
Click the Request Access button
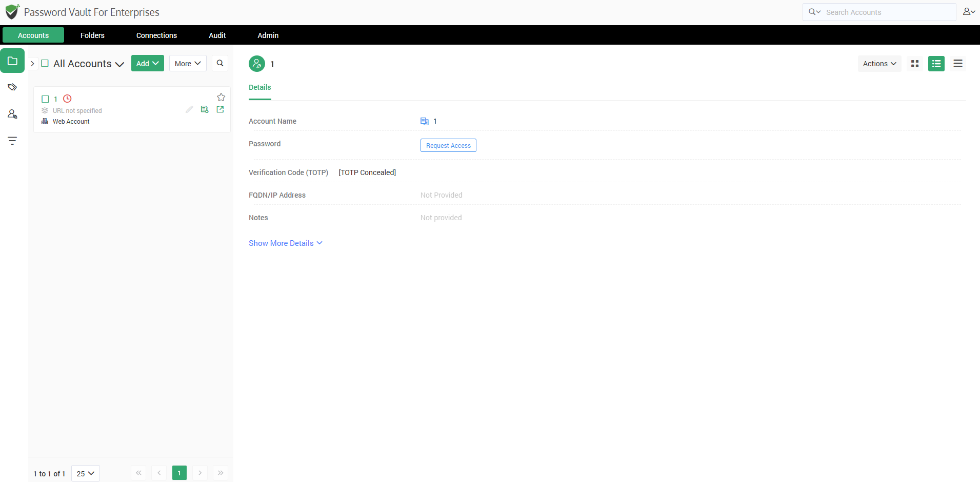(x=448, y=145)
